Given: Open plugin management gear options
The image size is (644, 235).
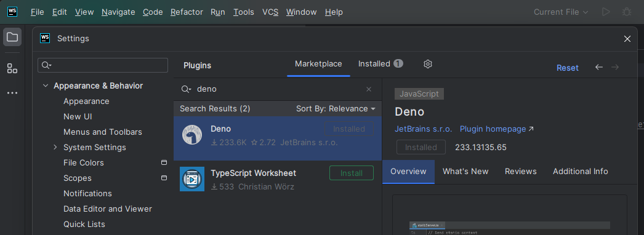Looking at the screenshot, I should (428, 63).
